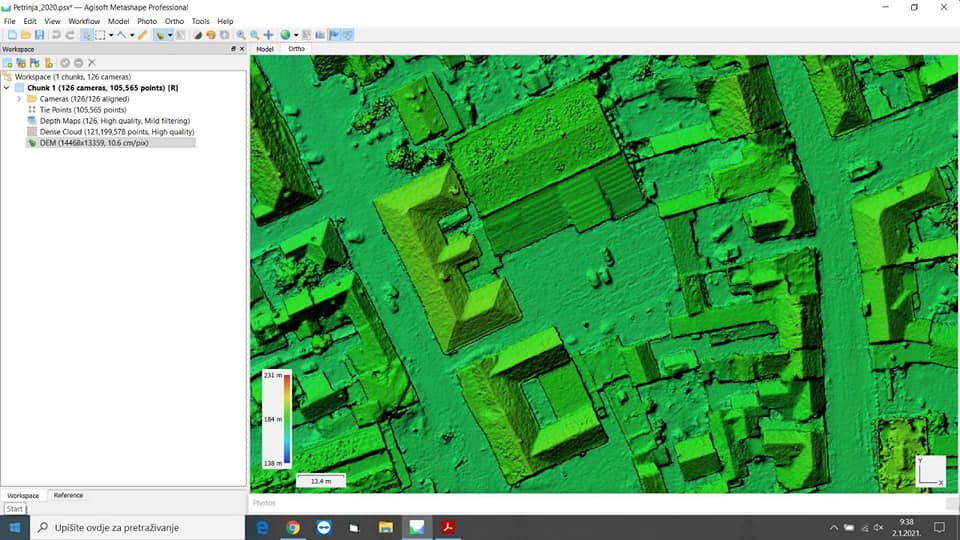
Task: Click the Save project toolbar icon
Action: (37, 35)
